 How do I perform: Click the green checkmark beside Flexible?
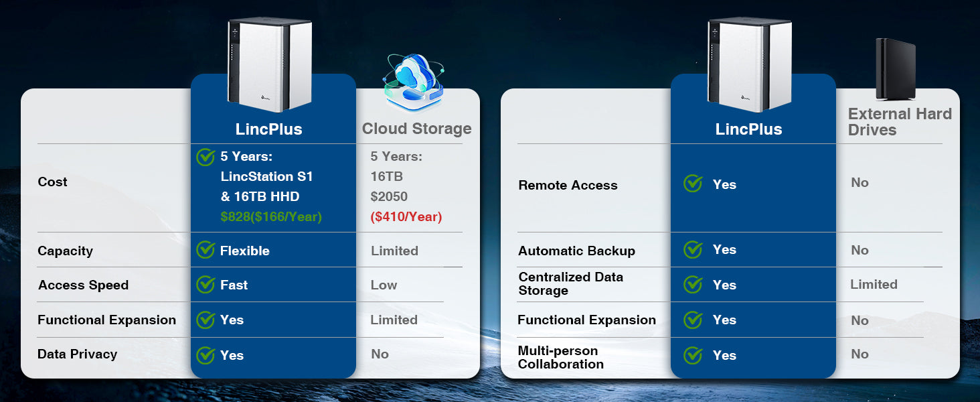coord(206,251)
